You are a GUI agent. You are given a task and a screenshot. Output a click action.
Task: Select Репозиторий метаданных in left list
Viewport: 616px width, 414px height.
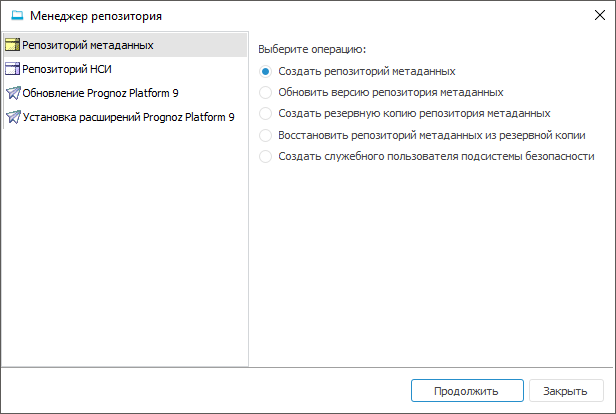pos(88,46)
